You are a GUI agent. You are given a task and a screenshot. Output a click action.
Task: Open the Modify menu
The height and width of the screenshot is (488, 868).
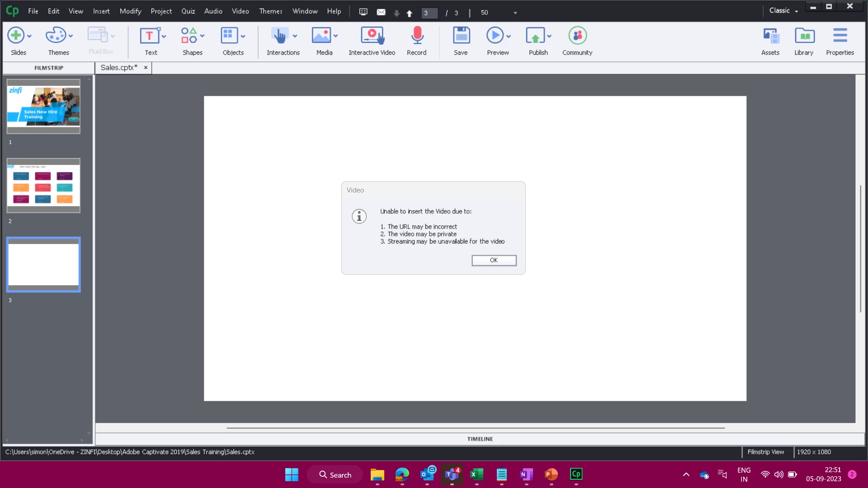130,11
